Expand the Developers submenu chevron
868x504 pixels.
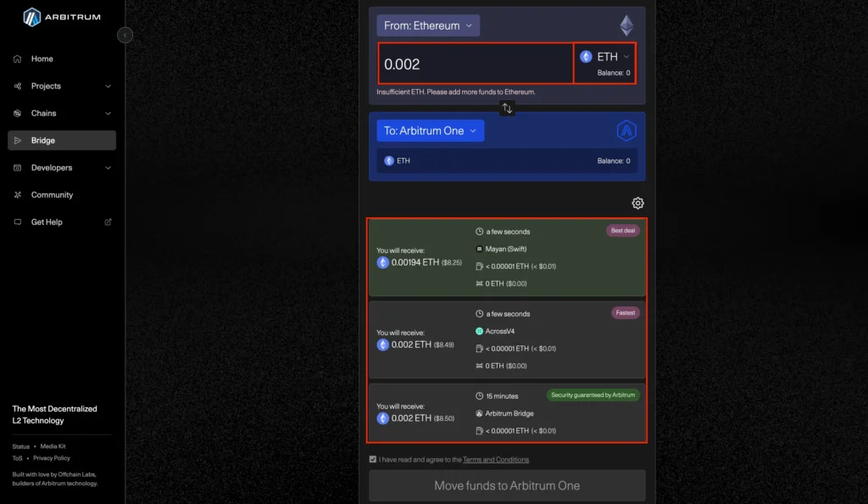108,168
